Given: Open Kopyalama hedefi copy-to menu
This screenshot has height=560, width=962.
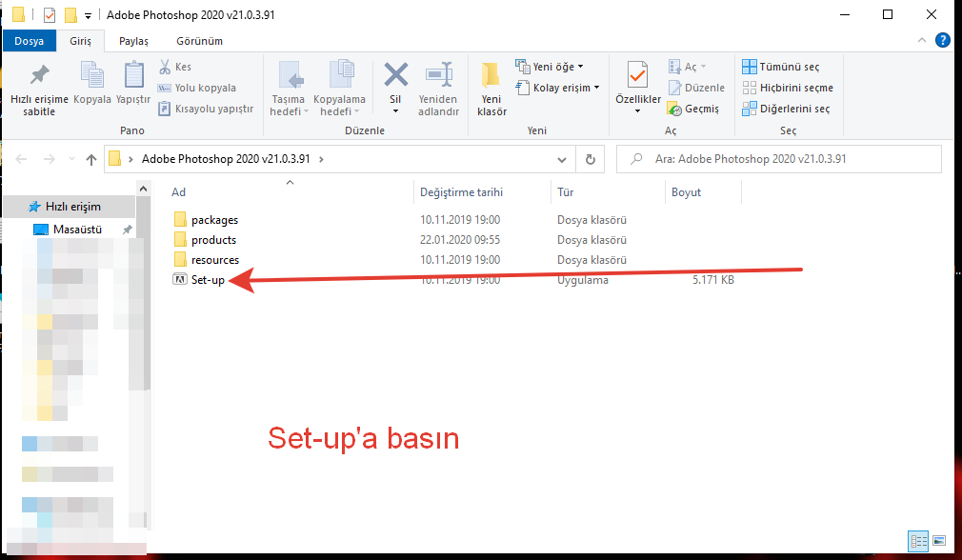Looking at the screenshot, I should coord(339,90).
